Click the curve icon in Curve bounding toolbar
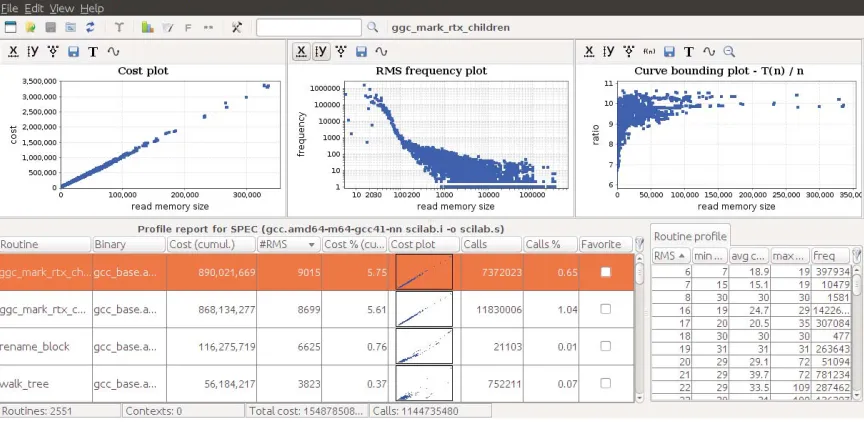 tap(709, 52)
